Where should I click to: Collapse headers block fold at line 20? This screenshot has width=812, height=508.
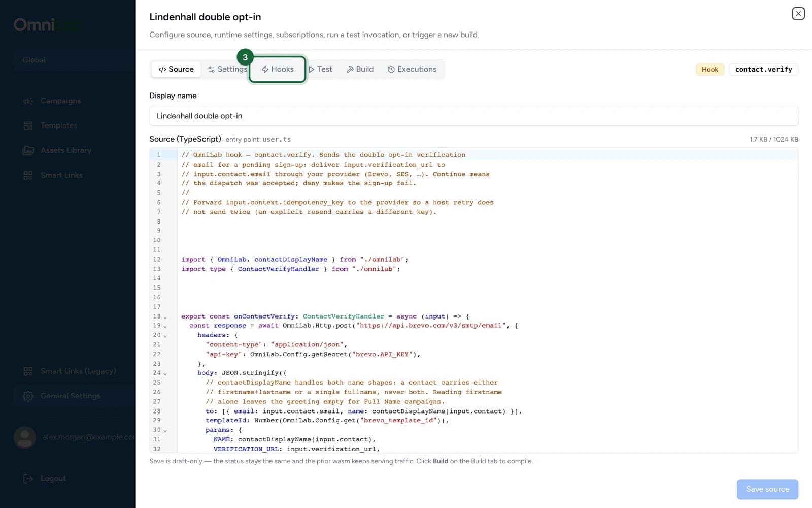point(165,336)
